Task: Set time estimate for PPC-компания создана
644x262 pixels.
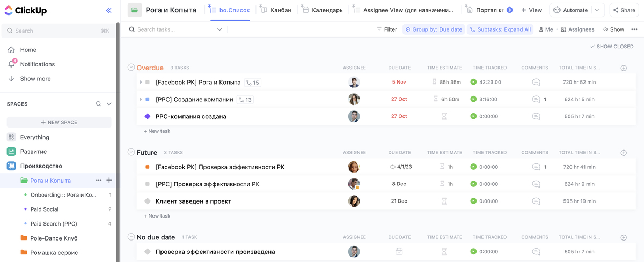Action: (444, 116)
